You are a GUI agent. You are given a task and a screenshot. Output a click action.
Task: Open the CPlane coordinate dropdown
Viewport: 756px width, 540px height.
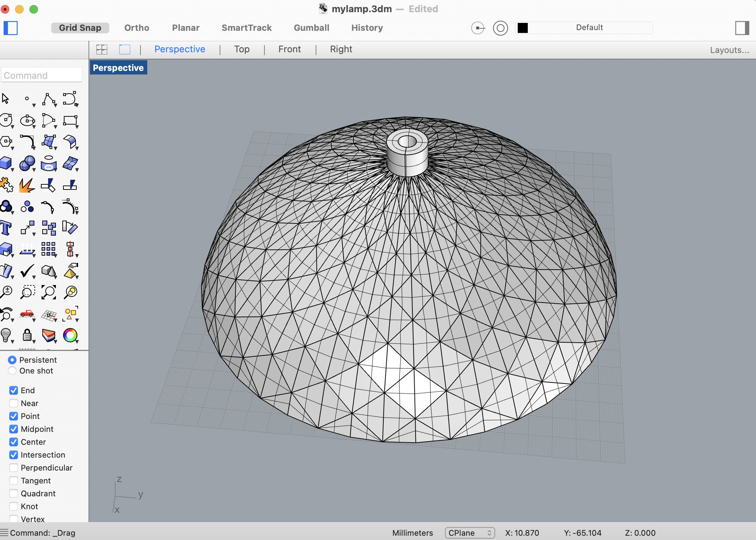pyautogui.click(x=470, y=533)
